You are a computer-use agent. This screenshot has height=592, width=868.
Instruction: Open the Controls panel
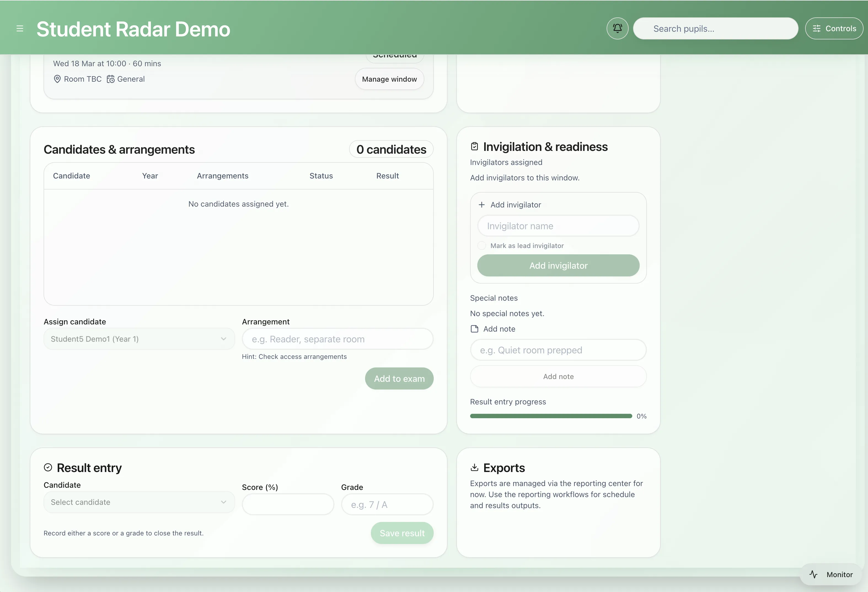pyautogui.click(x=834, y=28)
